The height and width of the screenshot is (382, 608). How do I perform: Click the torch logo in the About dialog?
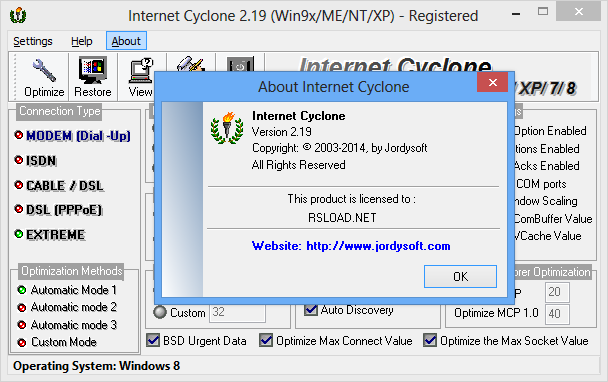(227, 128)
